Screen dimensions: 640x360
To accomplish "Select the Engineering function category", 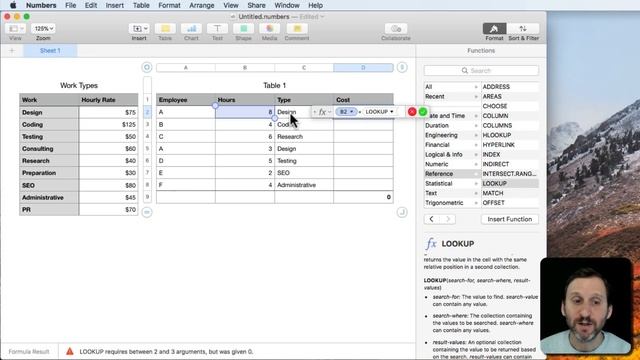I will 452,135.
